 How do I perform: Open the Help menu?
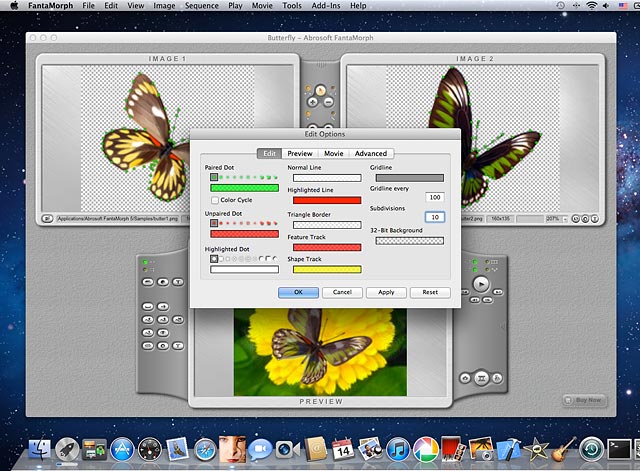[x=358, y=6]
